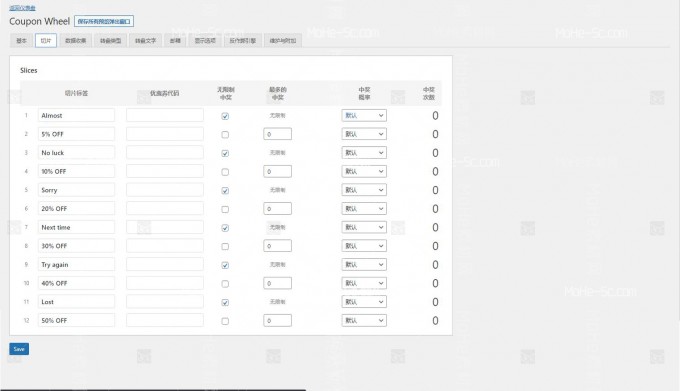Edit the 50% OFF slice label field
The image size is (680, 391).
tap(76, 320)
